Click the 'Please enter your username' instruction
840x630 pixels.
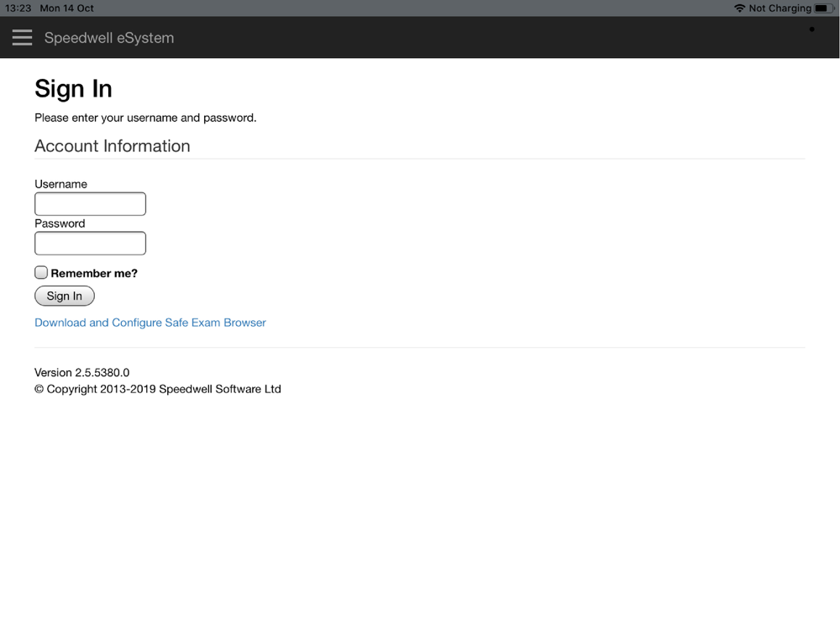click(145, 118)
